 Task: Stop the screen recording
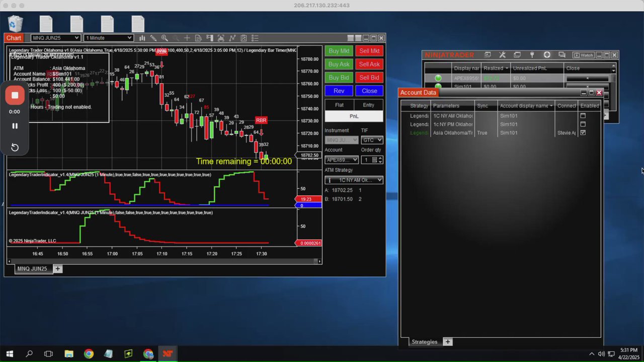click(15, 95)
